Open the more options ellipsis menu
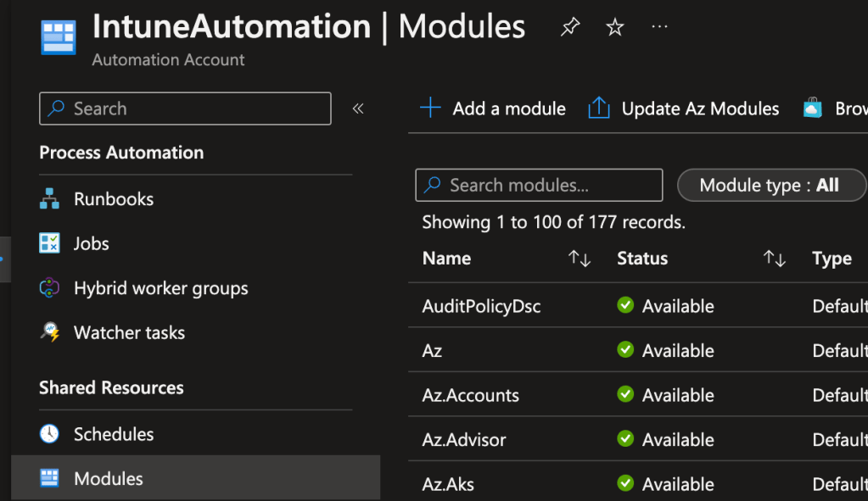This screenshot has height=501, width=868. point(659,27)
